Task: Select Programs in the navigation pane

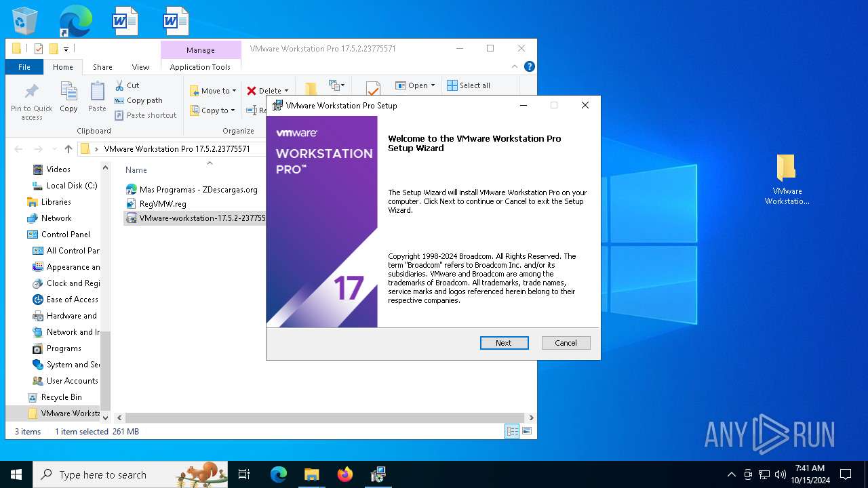Action: (58, 348)
